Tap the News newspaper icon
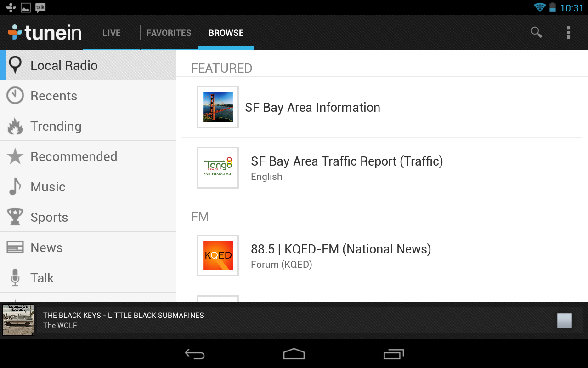 click(x=15, y=247)
